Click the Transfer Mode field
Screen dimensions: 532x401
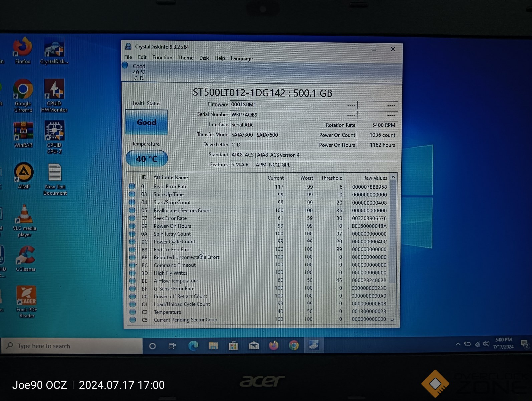[267, 135]
